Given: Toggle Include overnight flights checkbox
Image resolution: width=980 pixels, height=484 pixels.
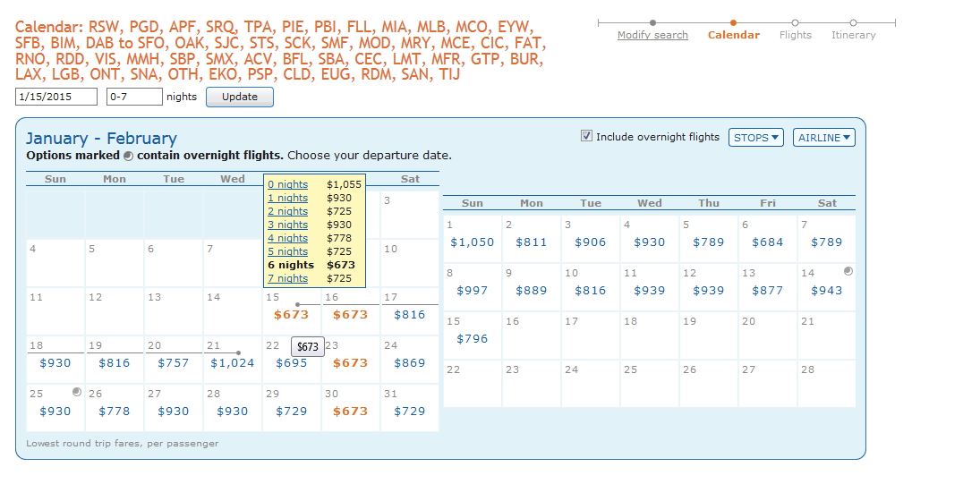Looking at the screenshot, I should pyautogui.click(x=587, y=137).
